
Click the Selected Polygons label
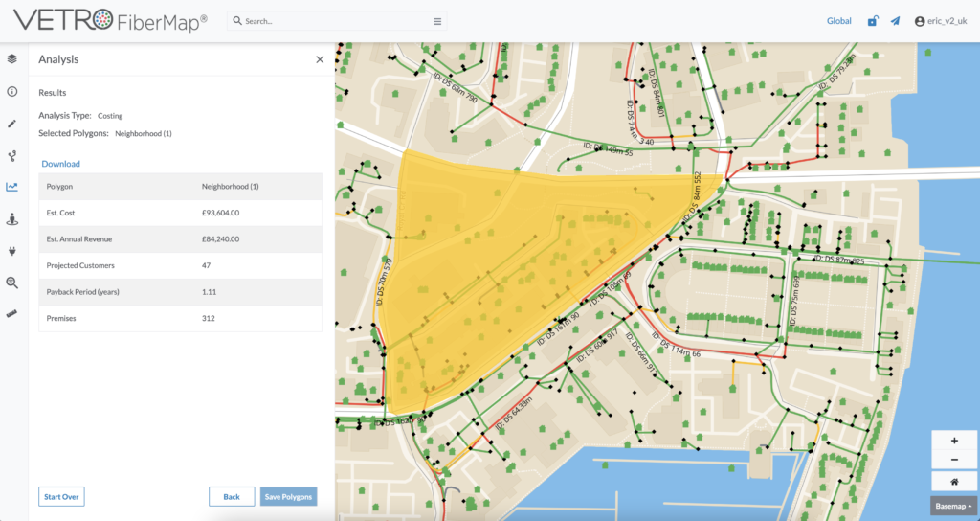74,133
